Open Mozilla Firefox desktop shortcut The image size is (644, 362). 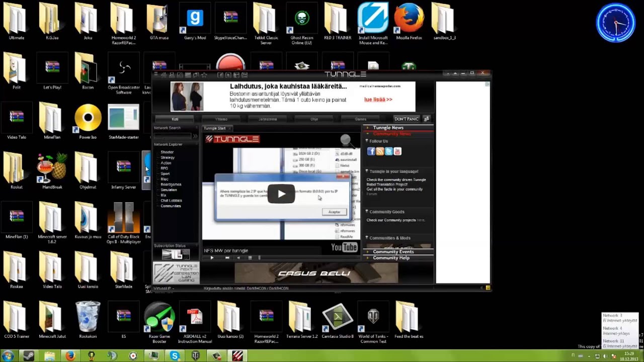(409, 22)
